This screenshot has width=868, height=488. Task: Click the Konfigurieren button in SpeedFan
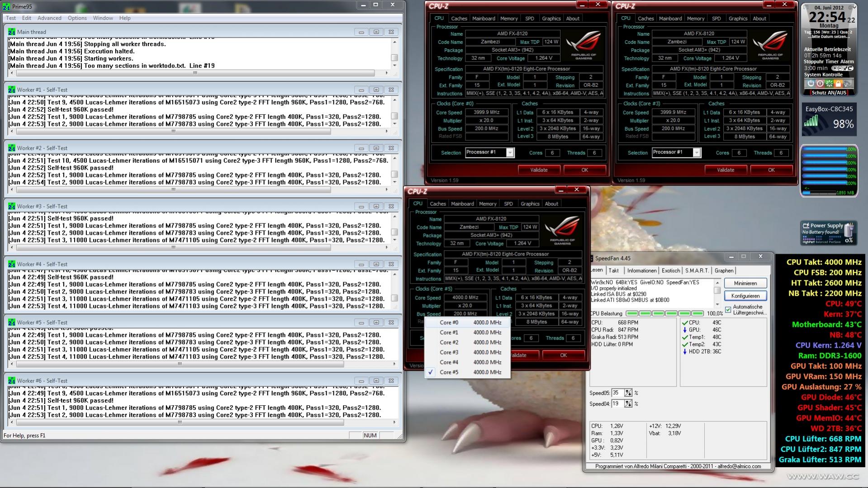coord(745,296)
